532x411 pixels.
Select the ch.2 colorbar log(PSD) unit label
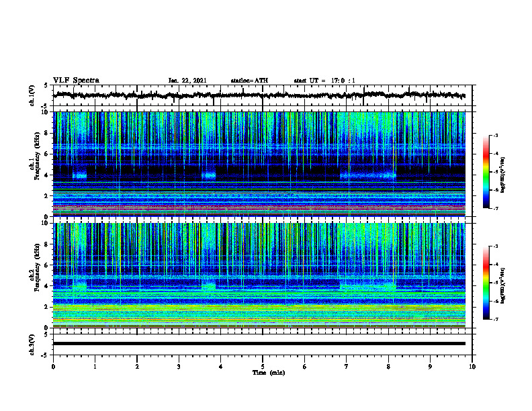pyautogui.click(x=503, y=285)
